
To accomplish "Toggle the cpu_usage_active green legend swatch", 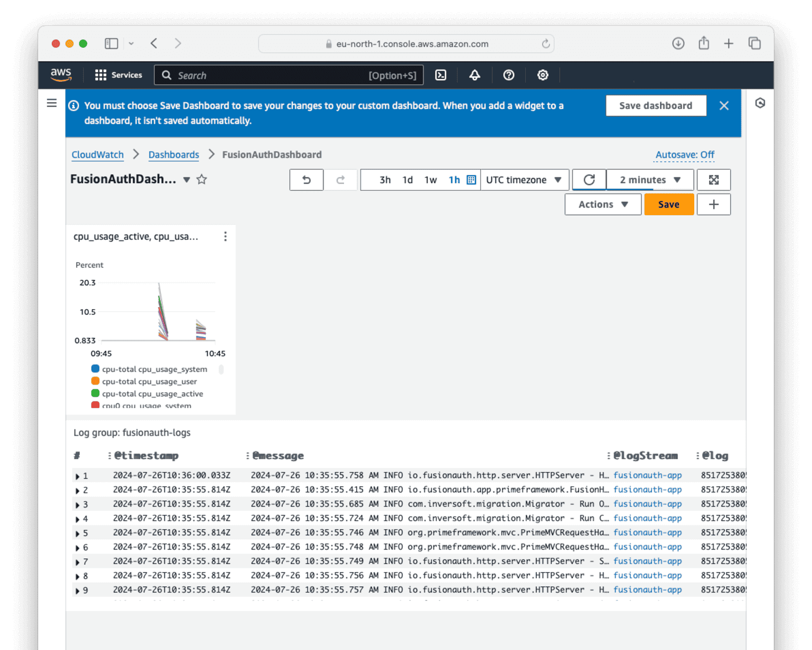I will (95, 393).
